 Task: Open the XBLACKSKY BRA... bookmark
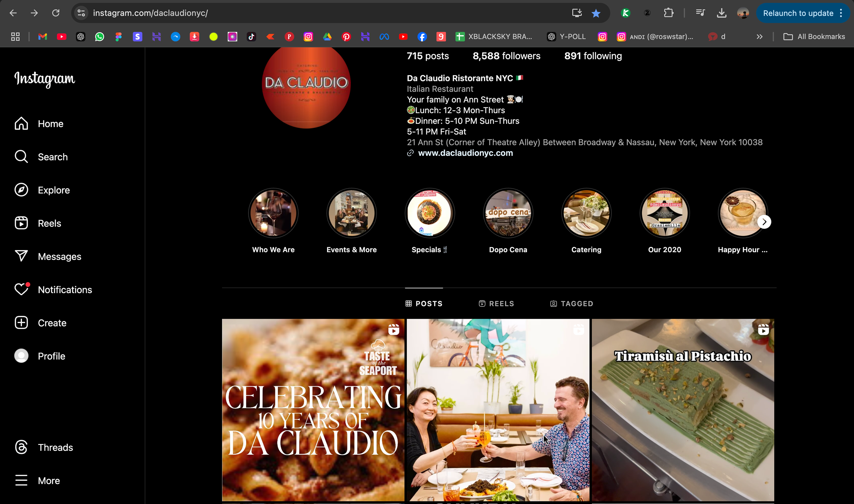[x=494, y=36]
